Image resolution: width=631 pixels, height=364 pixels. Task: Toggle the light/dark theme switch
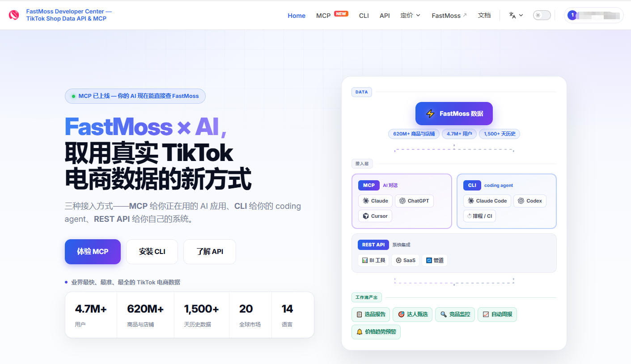[x=542, y=15]
